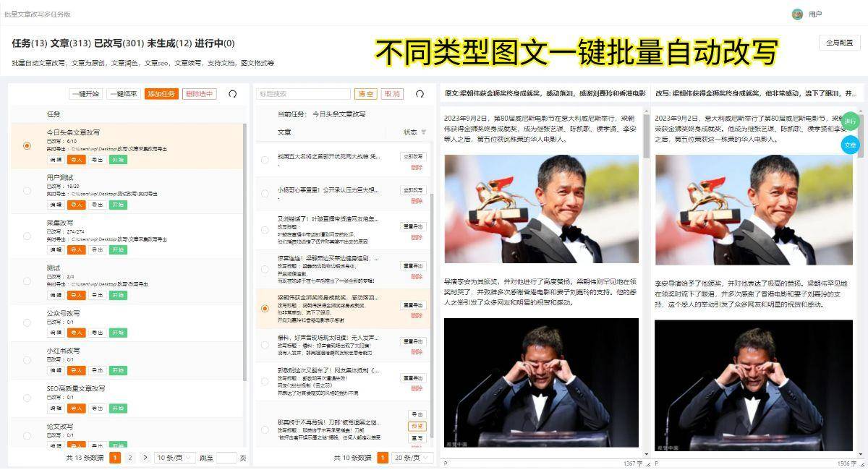Click the green 进行 floating circle button
868x470 pixels.
pos(850,121)
